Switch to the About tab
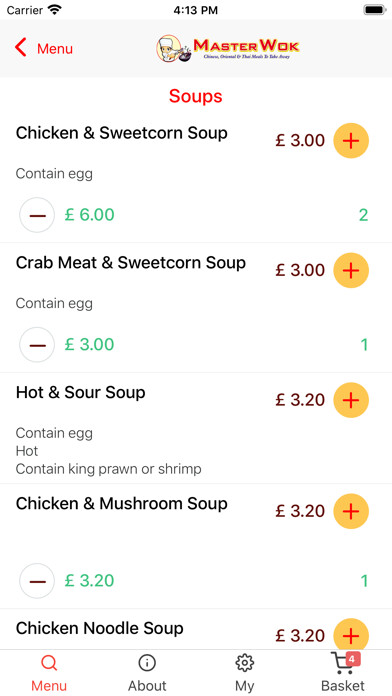The image size is (392, 696). (x=147, y=672)
